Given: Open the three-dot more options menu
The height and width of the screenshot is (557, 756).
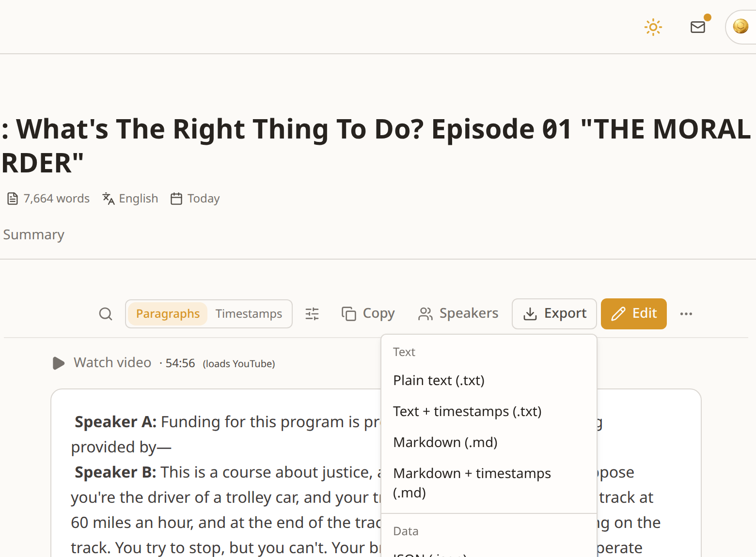Looking at the screenshot, I should (686, 314).
